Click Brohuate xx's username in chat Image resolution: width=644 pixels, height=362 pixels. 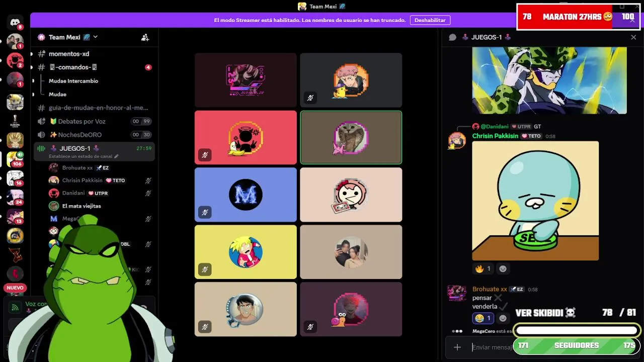pyautogui.click(x=490, y=289)
